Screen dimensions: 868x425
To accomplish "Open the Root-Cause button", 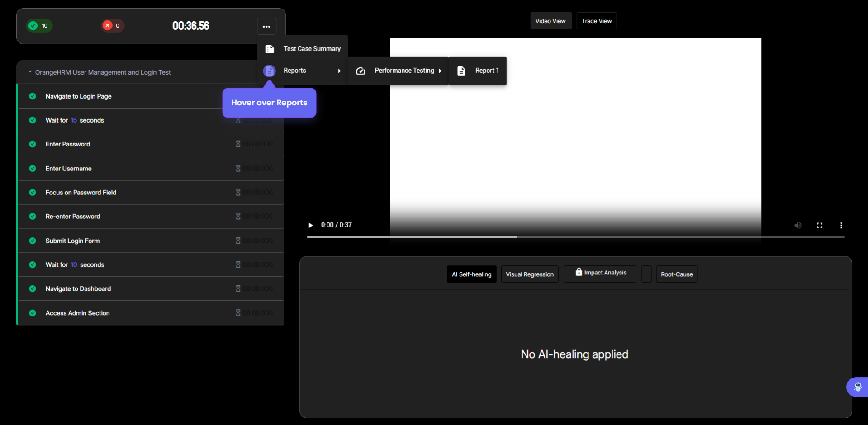I will [676, 274].
